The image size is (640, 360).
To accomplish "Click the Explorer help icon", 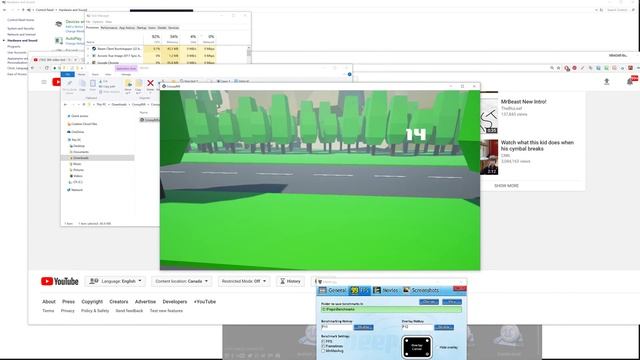I will (x=349, y=74).
